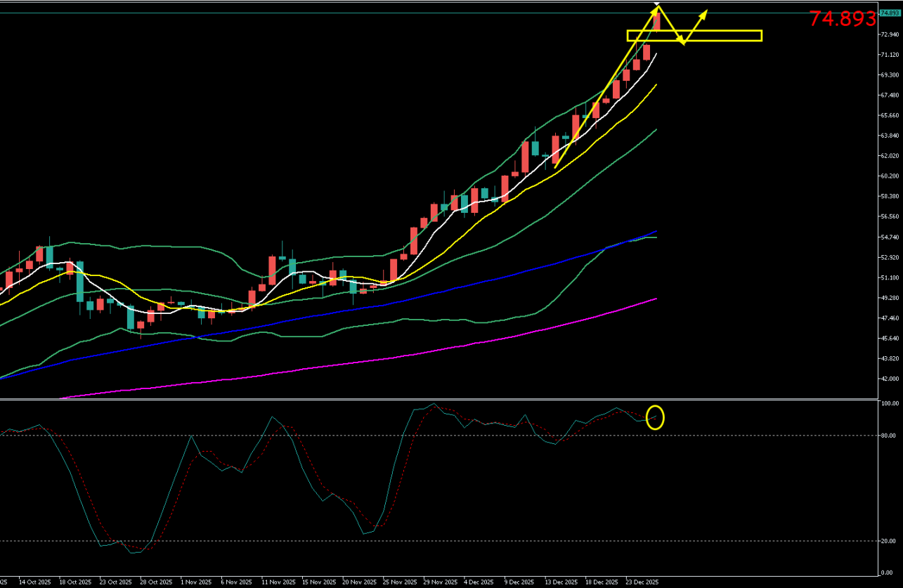The height and width of the screenshot is (588, 903).
Task: Click the 23 Dec 2025 date label
Action: pyautogui.click(x=642, y=582)
